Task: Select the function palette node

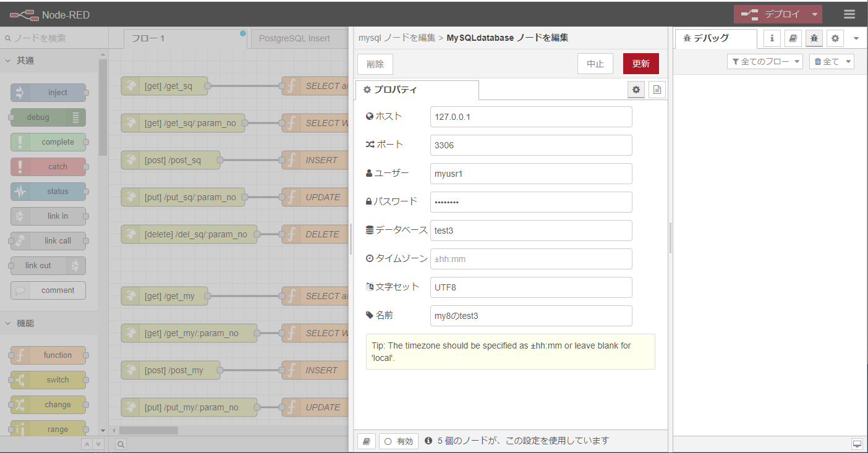Action: [48, 355]
